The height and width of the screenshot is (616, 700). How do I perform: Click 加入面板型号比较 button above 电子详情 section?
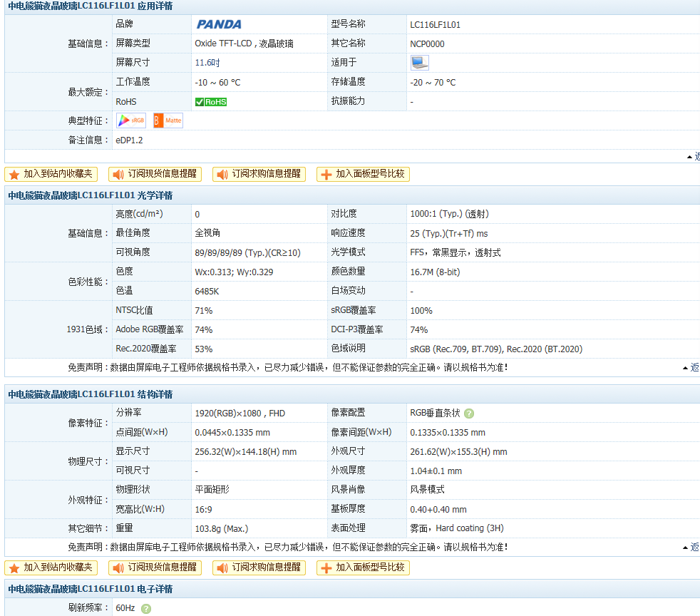pyautogui.click(x=363, y=568)
